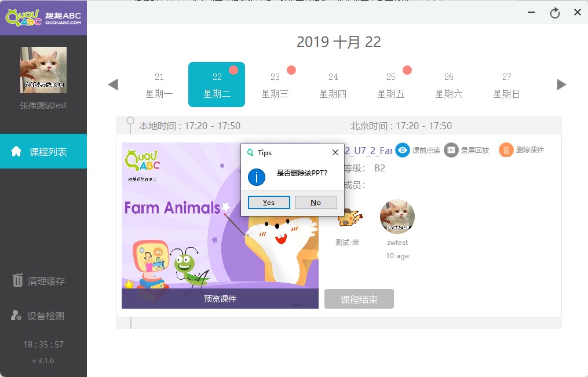Close the Tips dialog with X
The width and height of the screenshot is (588, 377).
point(335,152)
